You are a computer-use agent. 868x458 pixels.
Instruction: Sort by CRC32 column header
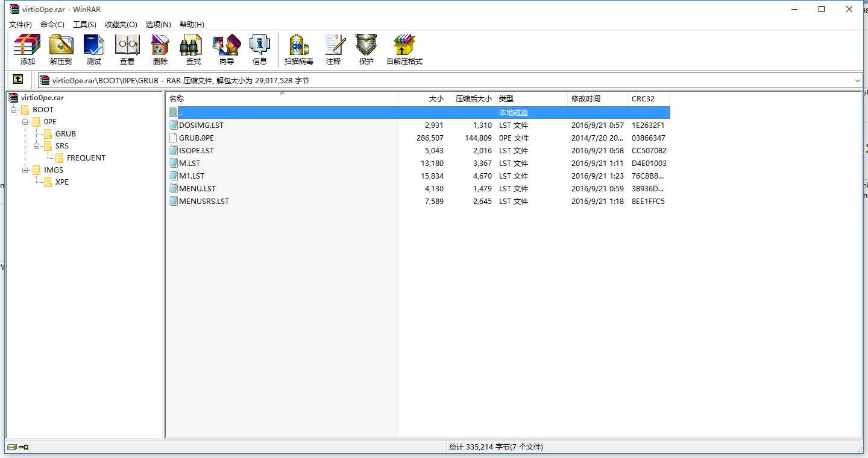649,99
